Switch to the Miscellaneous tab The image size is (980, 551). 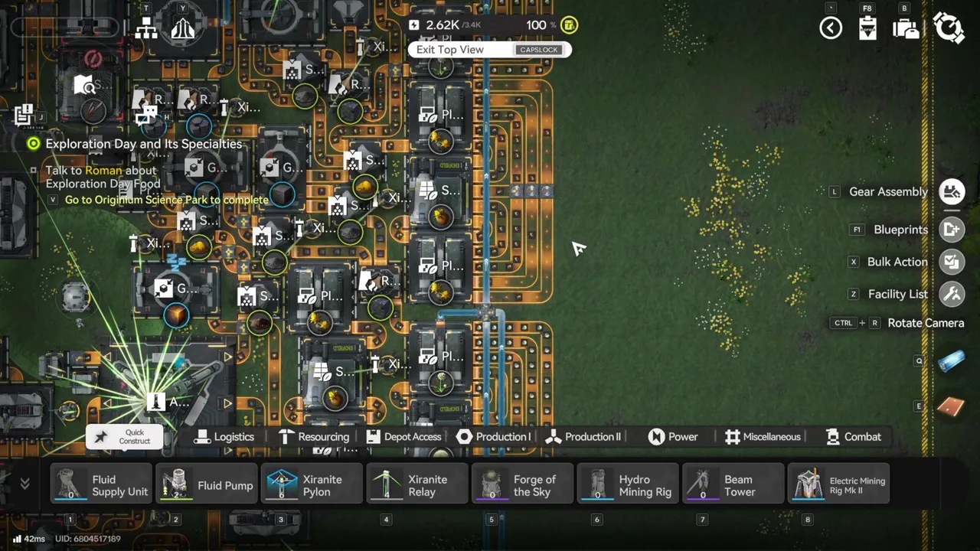click(763, 437)
